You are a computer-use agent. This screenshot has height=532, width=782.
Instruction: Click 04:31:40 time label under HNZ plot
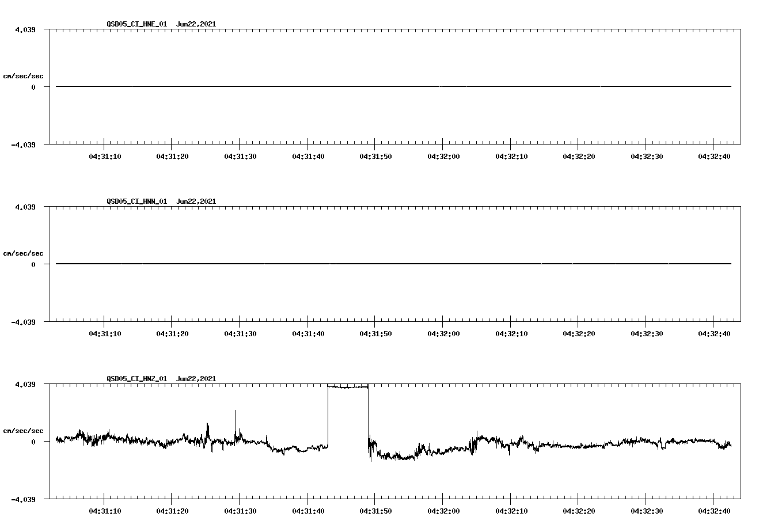[x=308, y=511]
